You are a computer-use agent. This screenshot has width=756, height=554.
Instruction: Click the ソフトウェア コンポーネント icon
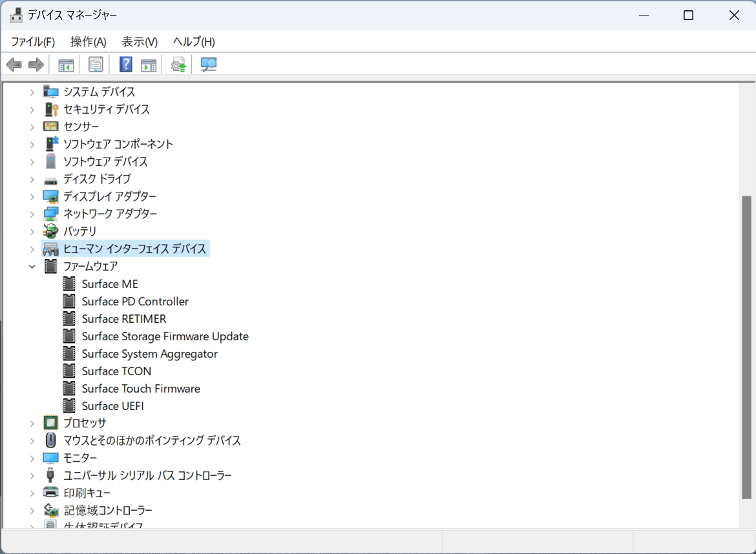(x=50, y=143)
